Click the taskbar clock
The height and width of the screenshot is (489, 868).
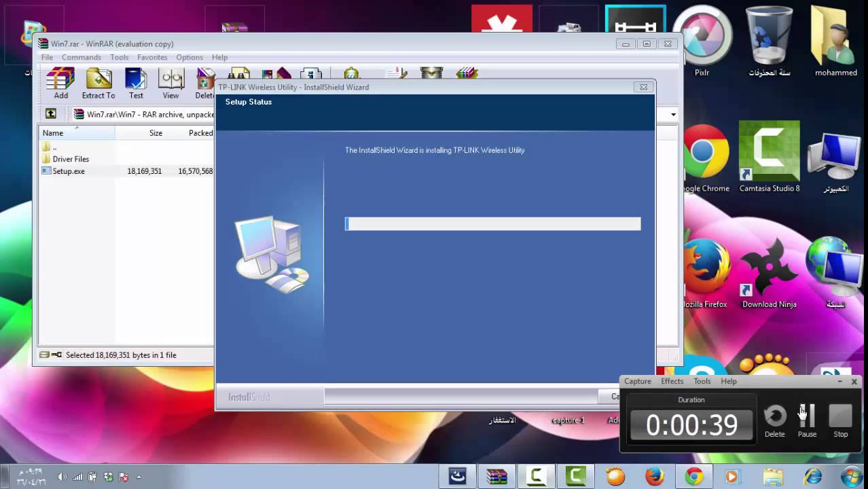(30, 476)
